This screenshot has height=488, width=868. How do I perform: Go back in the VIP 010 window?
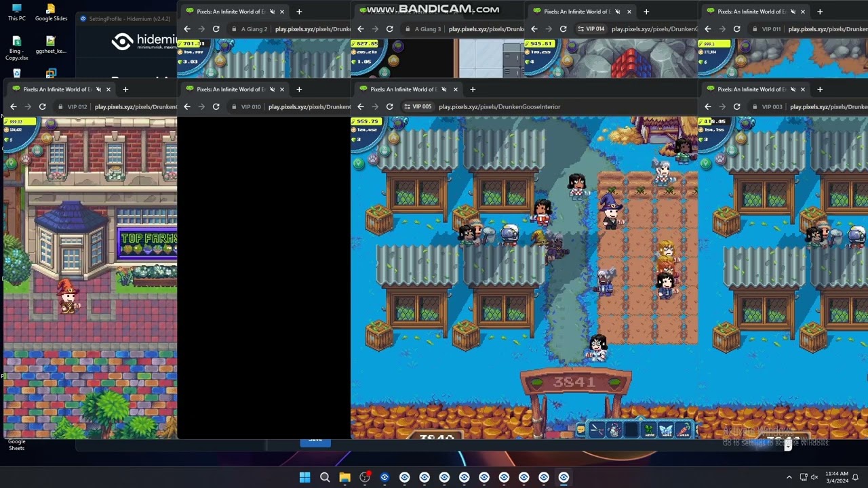pyautogui.click(x=187, y=106)
